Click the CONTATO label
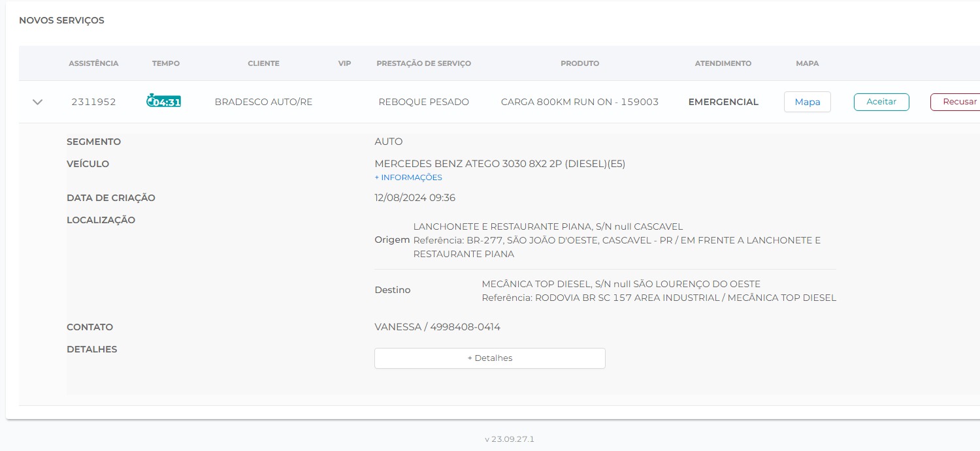The image size is (980, 451). coord(90,327)
